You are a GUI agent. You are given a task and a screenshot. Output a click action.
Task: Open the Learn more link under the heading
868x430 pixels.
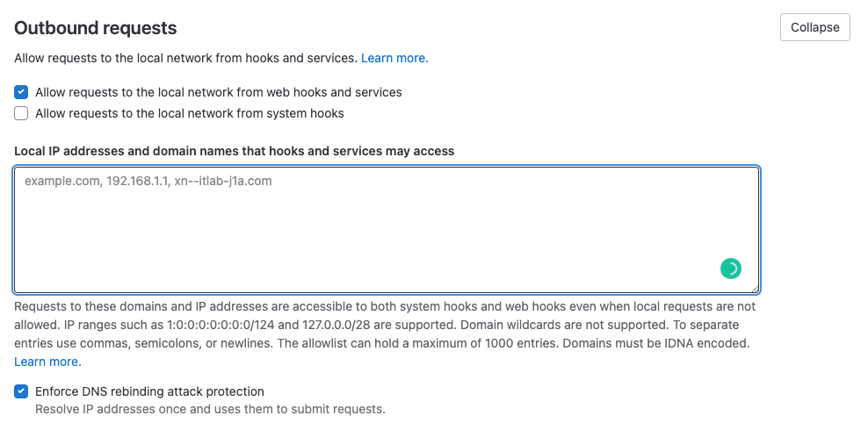tap(394, 58)
